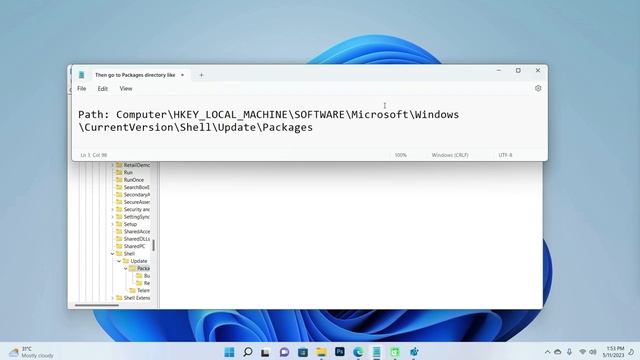Collapse the Packages key chevron

tap(126, 268)
